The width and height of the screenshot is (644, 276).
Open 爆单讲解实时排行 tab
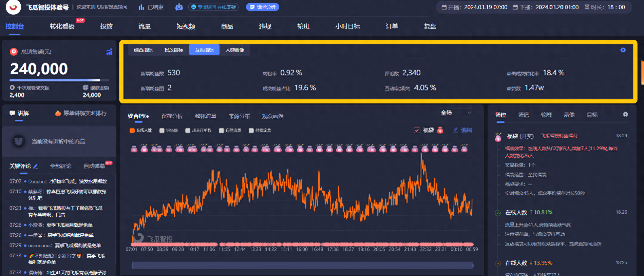81,113
